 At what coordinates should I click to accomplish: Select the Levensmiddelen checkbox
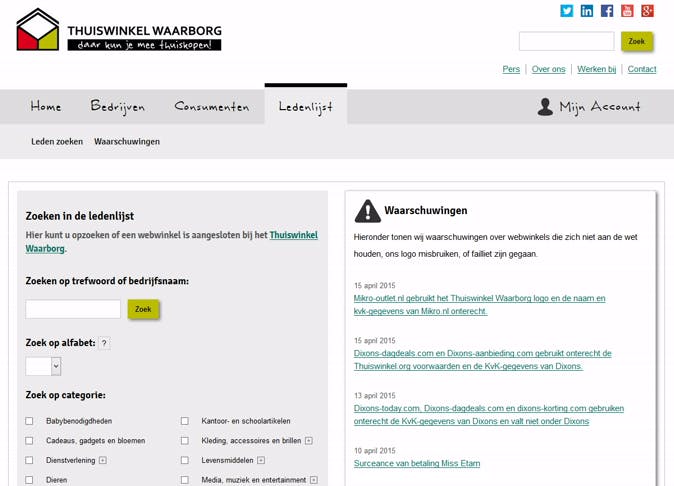tap(184, 460)
